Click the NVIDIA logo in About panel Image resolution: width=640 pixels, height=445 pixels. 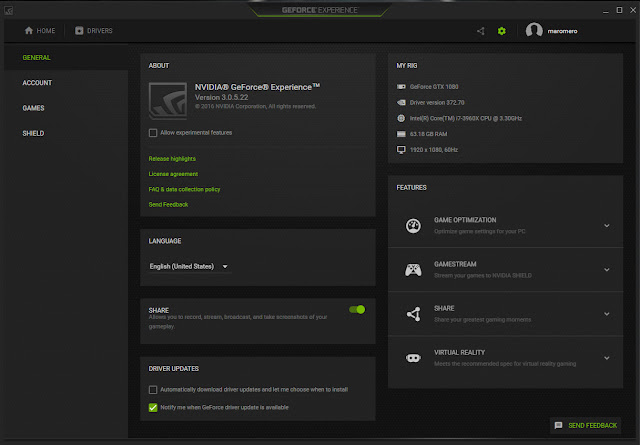pyautogui.click(x=168, y=101)
